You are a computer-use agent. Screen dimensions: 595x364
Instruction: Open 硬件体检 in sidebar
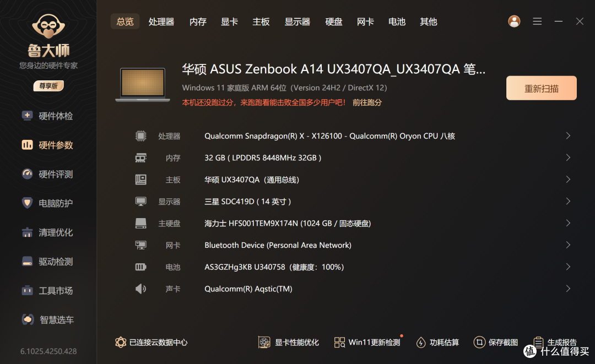pos(47,116)
